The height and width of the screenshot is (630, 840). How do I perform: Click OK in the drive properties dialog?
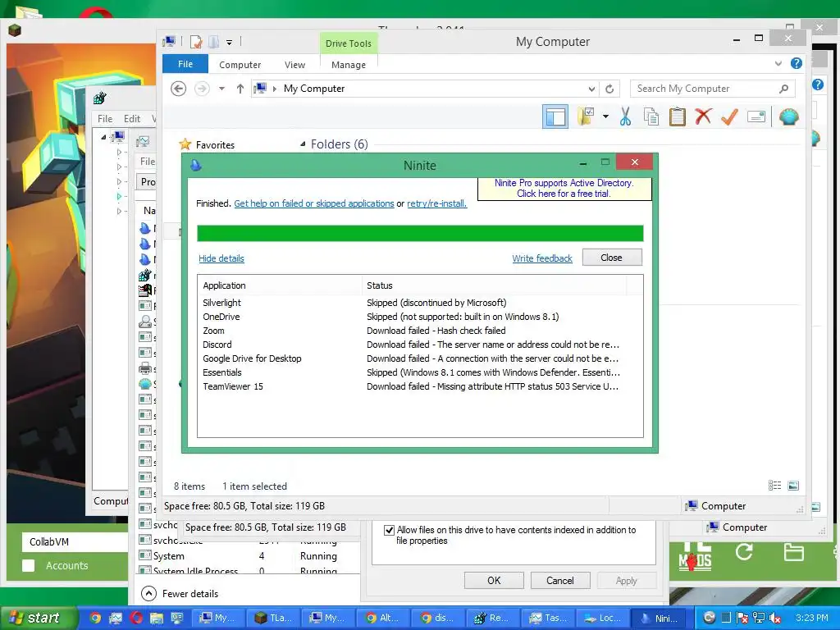[494, 581]
